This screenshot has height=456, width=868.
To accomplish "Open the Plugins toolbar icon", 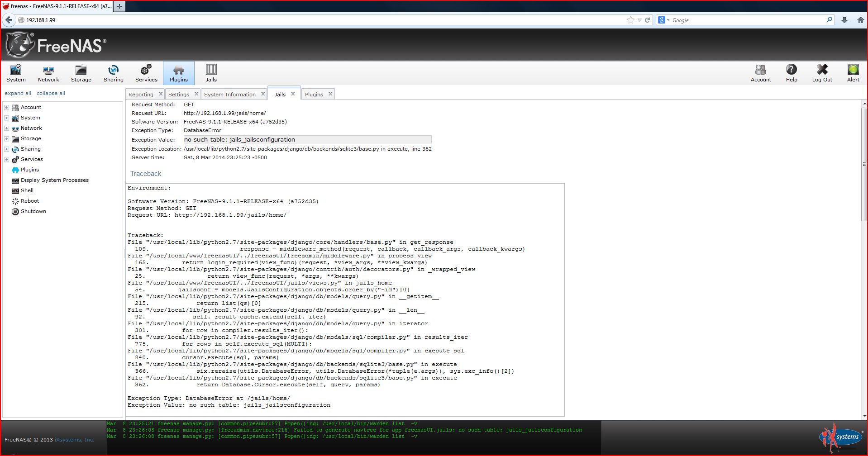I will 179,73.
